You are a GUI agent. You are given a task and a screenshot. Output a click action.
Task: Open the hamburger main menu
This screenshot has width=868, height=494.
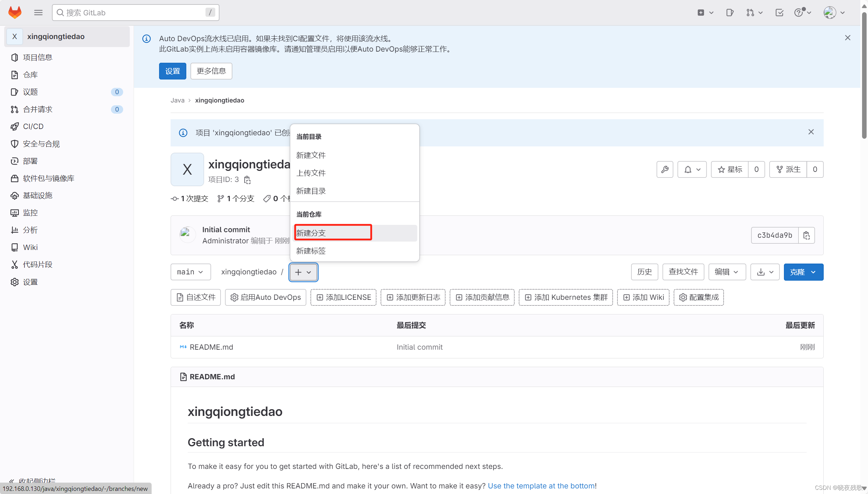point(38,13)
